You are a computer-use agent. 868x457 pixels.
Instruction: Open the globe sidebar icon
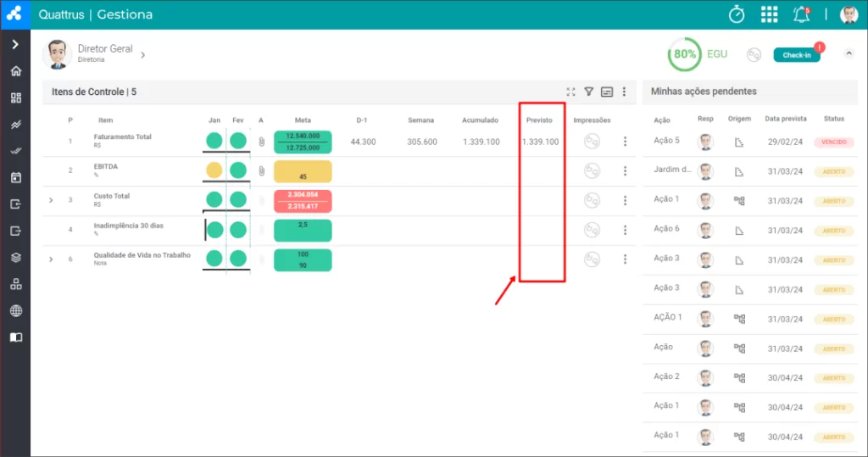click(16, 311)
